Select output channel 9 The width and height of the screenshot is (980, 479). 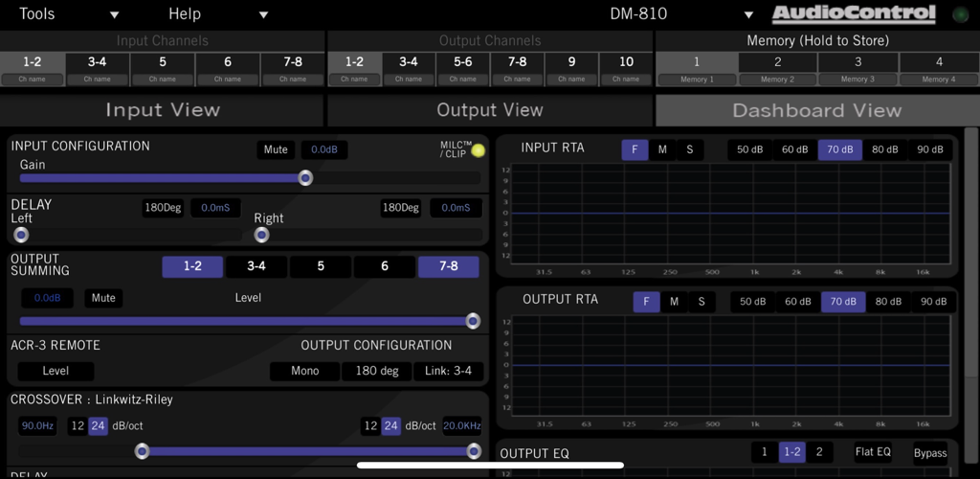tap(572, 62)
